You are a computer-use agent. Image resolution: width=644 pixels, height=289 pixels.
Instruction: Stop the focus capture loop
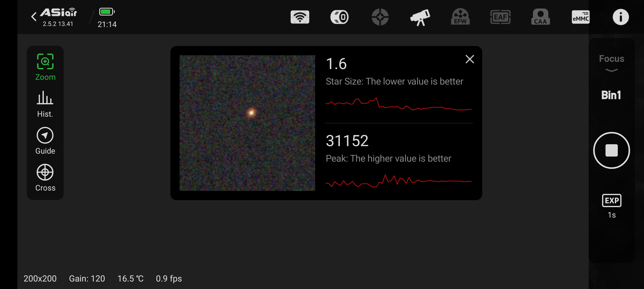pyautogui.click(x=612, y=150)
